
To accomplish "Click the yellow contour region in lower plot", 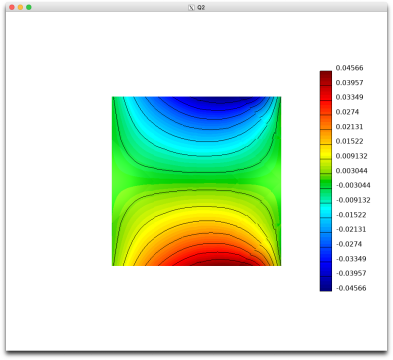I will 200,217.
